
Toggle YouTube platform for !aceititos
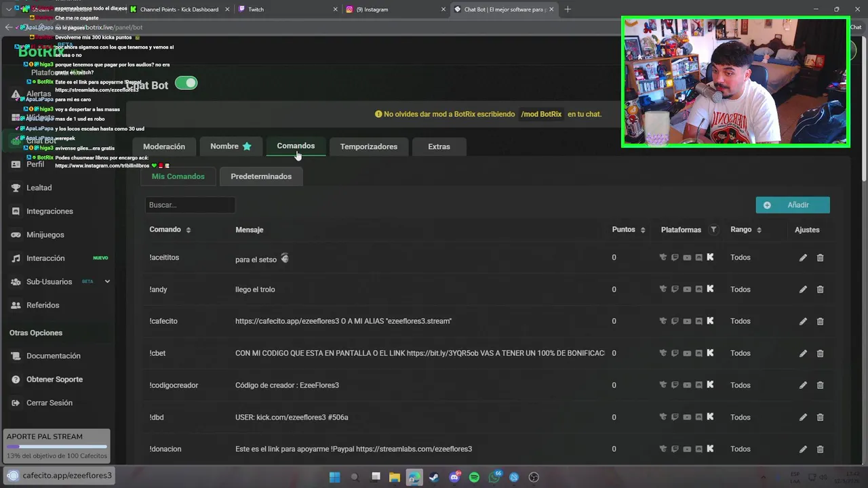(x=687, y=258)
